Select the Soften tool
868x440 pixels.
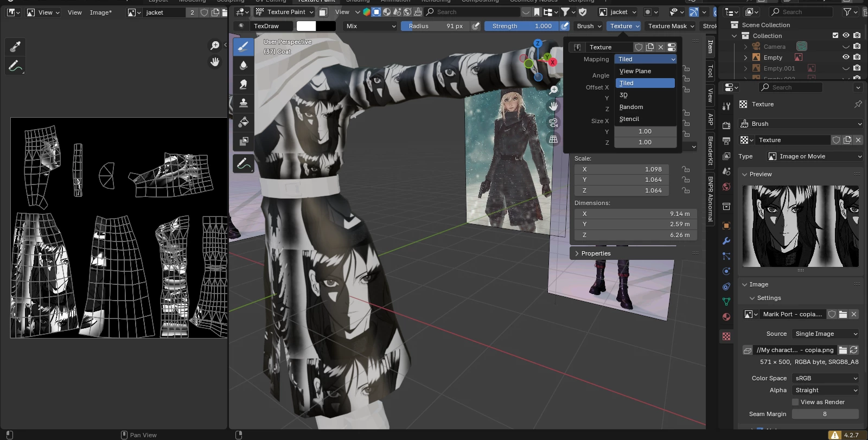tap(244, 66)
